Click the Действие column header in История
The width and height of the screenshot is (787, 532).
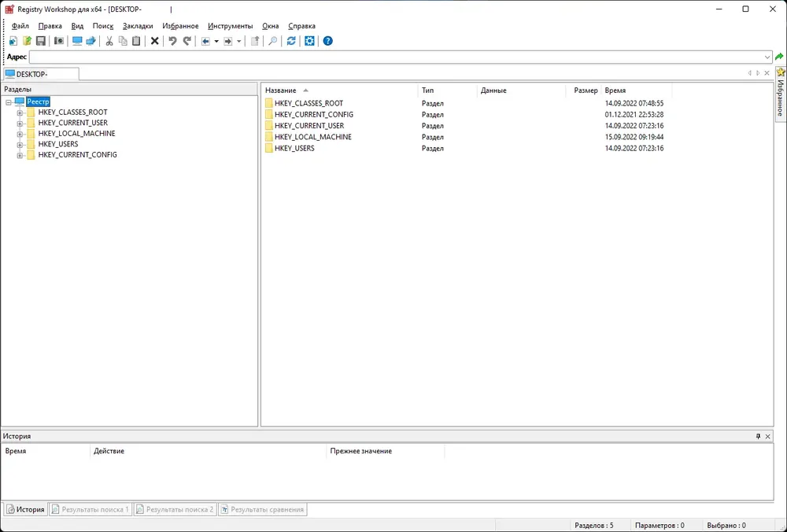click(209, 451)
